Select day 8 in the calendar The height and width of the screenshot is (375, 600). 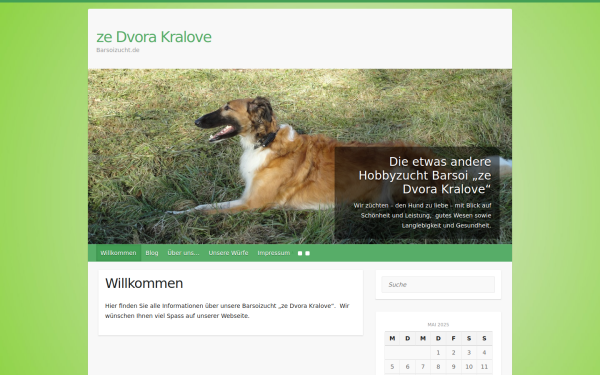click(438, 367)
